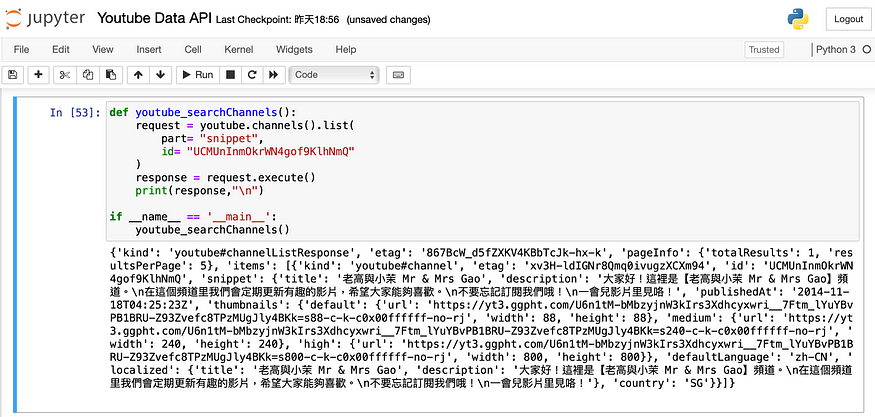Interrupt the kernel with the stop icon

230,75
